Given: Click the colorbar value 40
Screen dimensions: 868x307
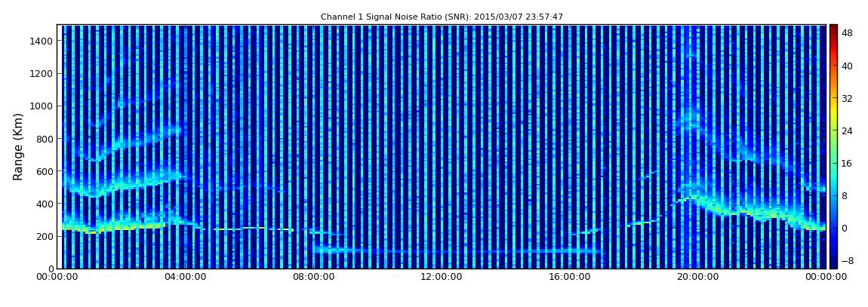Looking at the screenshot, I should [847, 66].
